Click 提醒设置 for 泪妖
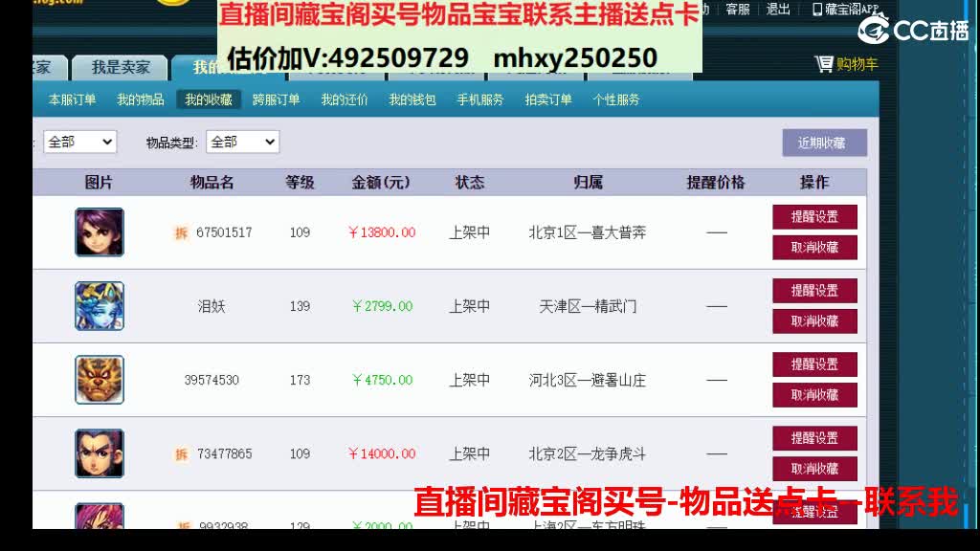 [x=814, y=291]
